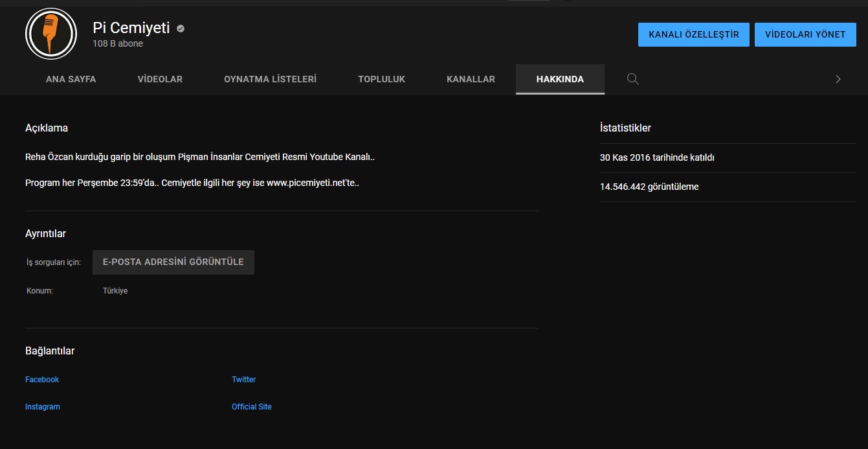Viewport: 868px width, 449px height.
Task: Open the VİDEOLAR tab
Action: click(160, 79)
